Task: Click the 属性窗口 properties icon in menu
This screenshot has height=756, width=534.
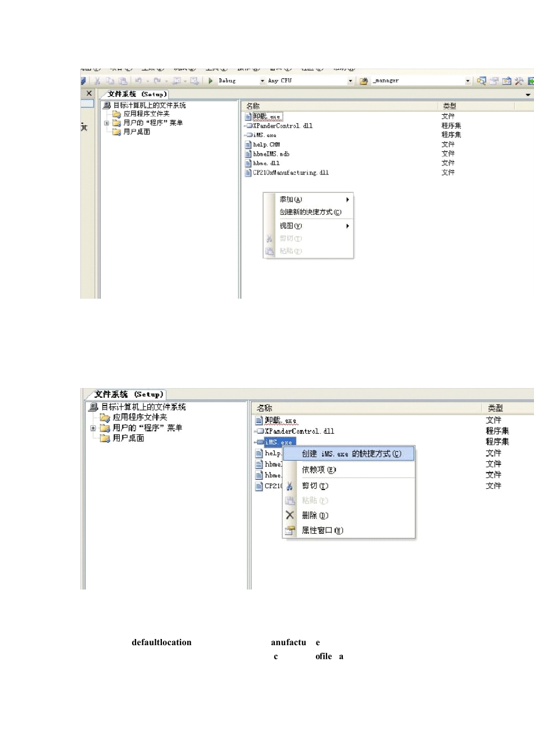Action: [x=289, y=530]
